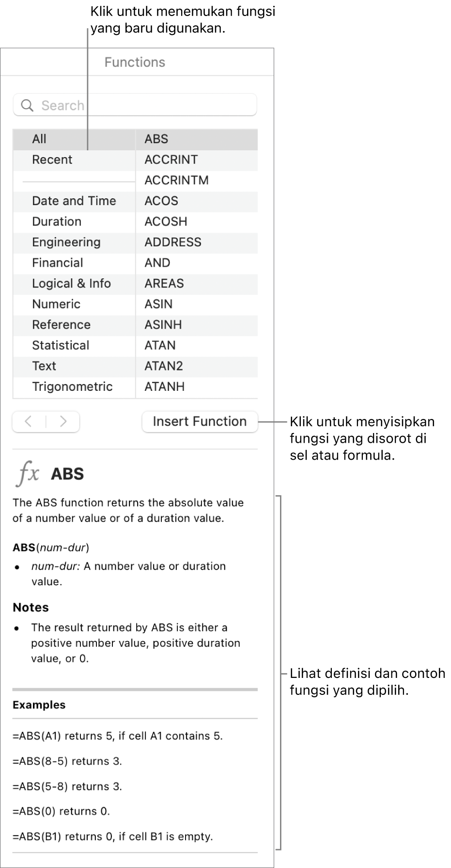Image resolution: width=451 pixels, height=868 pixels.
Task: Choose the Logical & Info category
Action: (x=71, y=283)
